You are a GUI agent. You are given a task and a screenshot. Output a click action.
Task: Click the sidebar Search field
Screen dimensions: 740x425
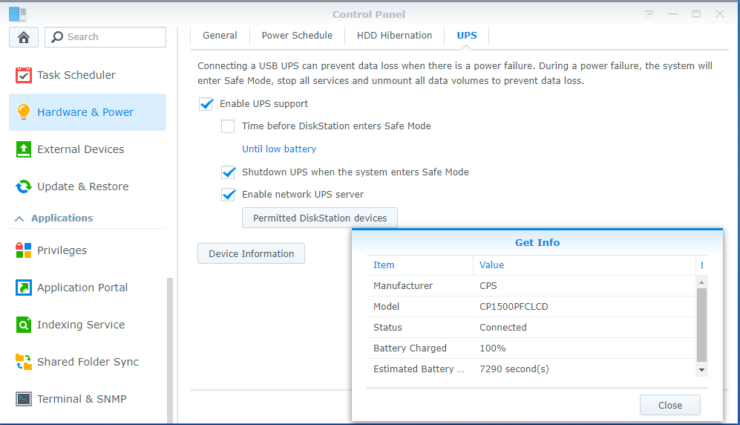(x=105, y=37)
